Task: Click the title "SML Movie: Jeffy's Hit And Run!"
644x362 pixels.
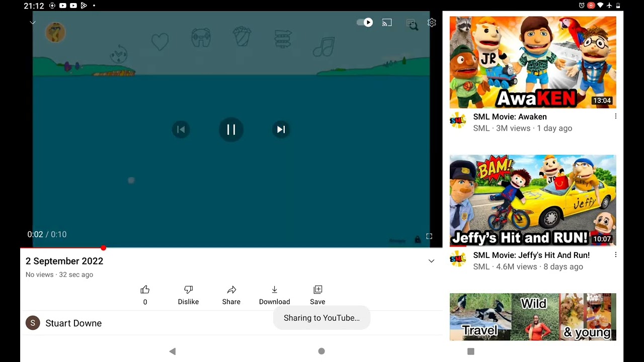Action: pos(531,255)
